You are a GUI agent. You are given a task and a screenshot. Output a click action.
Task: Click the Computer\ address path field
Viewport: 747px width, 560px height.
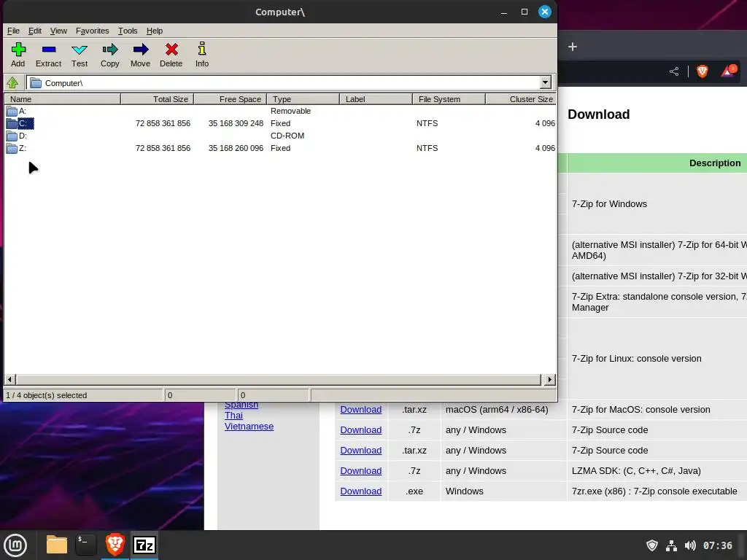tap(284, 83)
